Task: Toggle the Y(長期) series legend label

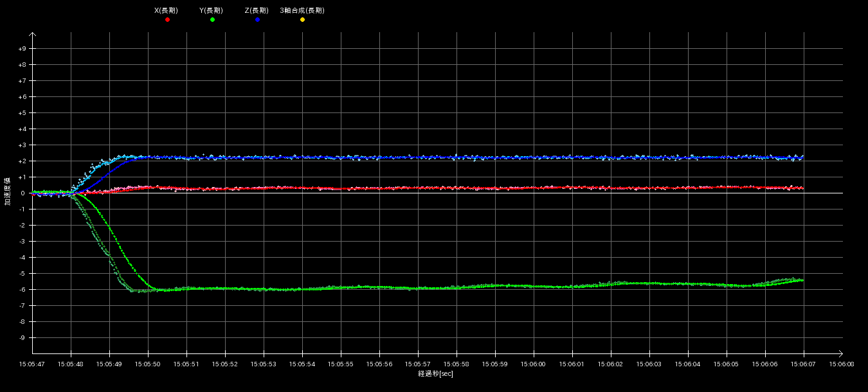Action: [x=212, y=10]
